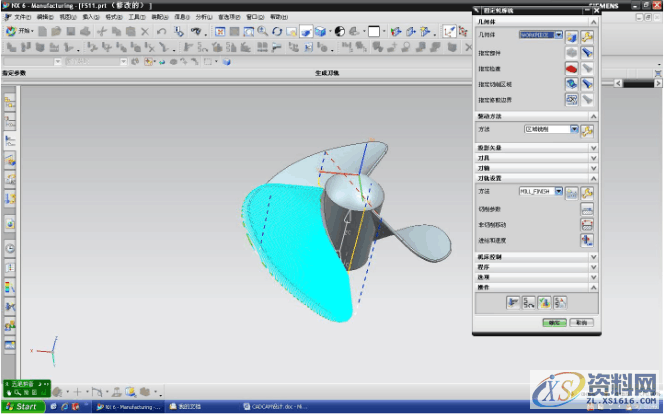The width and height of the screenshot is (664, 414).
Task: Open the drive method dropdown
Action: pos(574,130)
